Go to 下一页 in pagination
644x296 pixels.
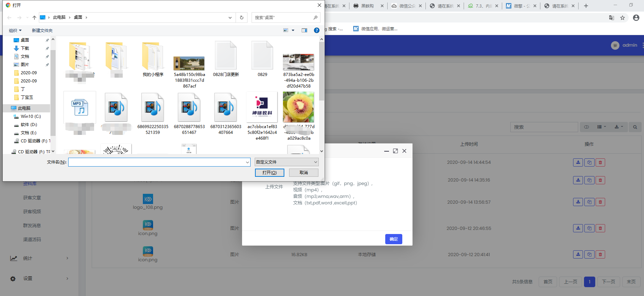(x=609, y=282)
